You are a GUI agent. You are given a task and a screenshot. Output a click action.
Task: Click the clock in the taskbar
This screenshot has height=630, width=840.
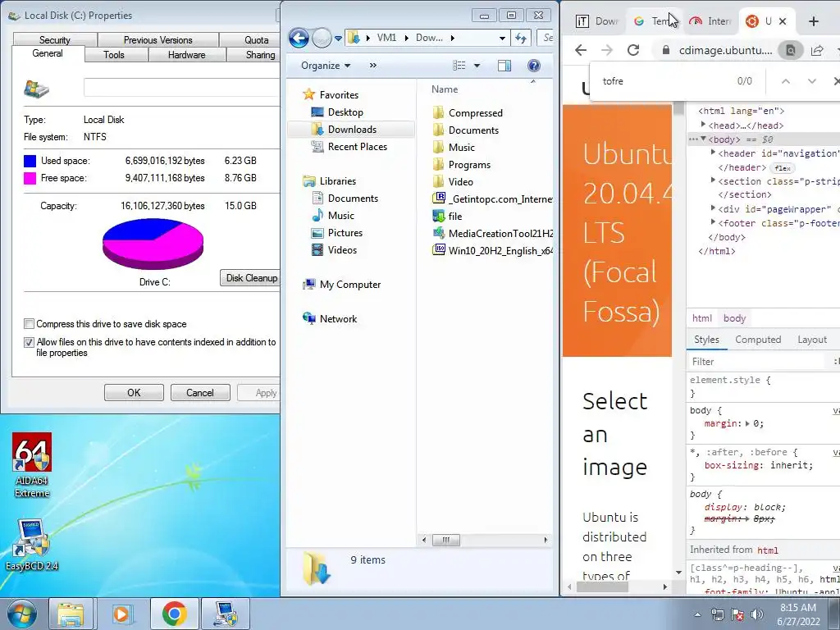click(x=798, y=614)
